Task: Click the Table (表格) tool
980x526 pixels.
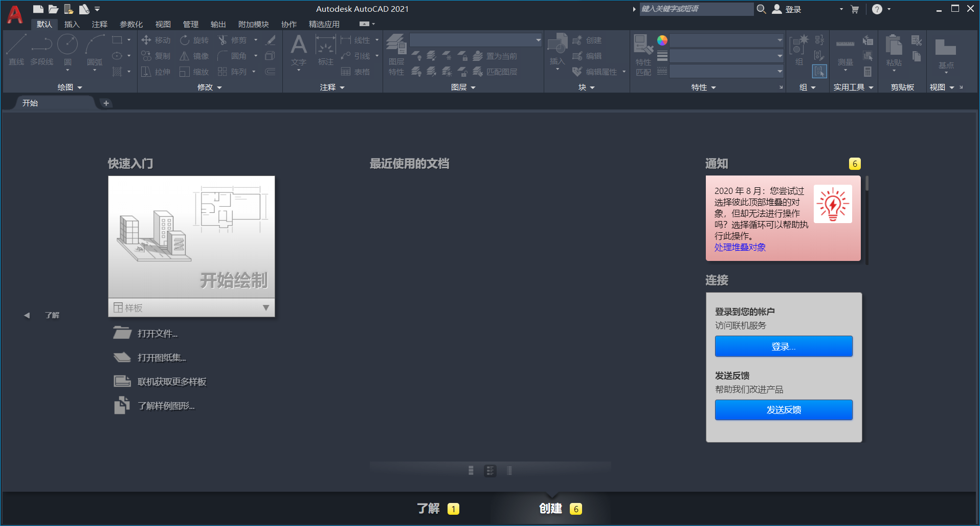Action: coord(355,72)
